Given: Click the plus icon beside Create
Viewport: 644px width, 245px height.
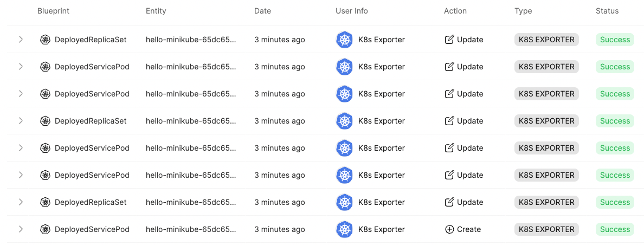Looking at the screenshot, I should tap(449, 229).
